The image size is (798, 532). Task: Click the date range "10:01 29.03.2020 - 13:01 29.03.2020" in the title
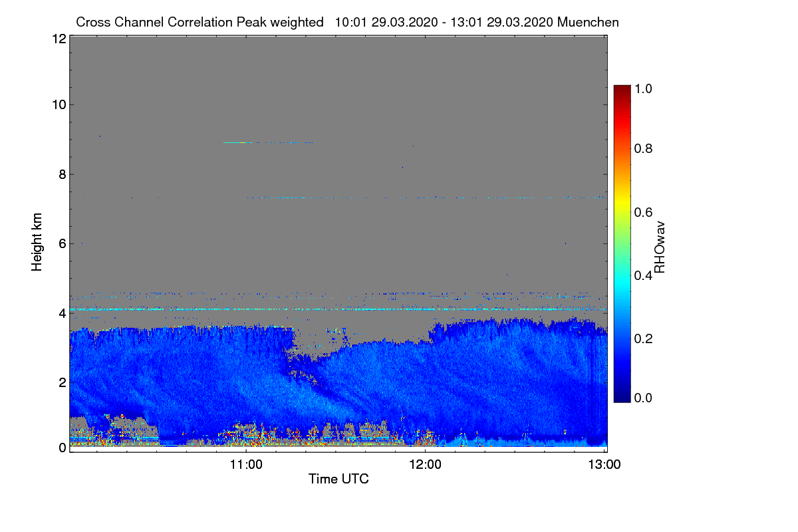(444, 22)
